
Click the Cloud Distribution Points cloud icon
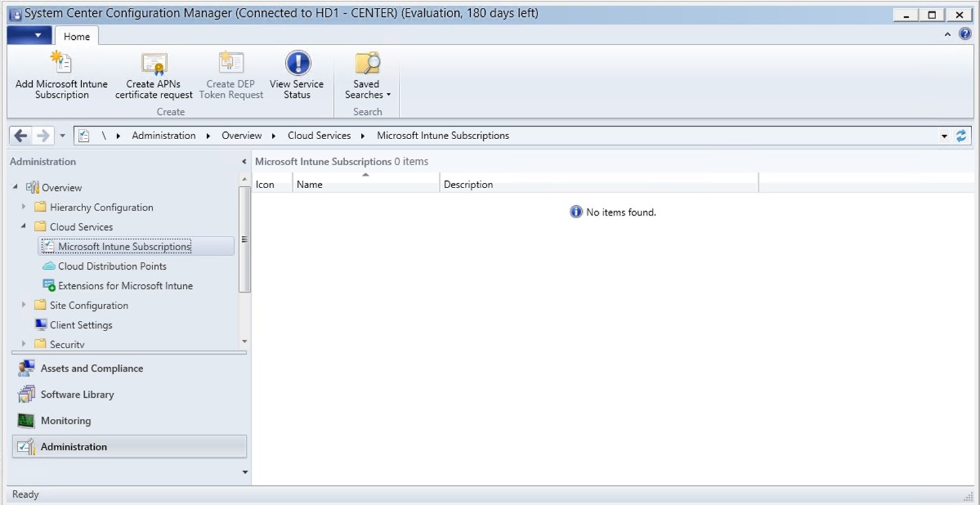pos(48,266)
